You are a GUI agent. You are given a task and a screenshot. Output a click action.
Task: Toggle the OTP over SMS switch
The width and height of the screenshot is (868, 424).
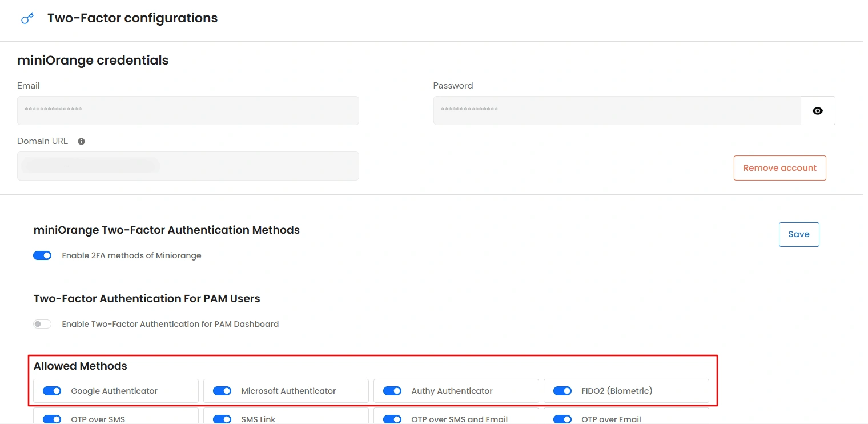tap(52, 419)
